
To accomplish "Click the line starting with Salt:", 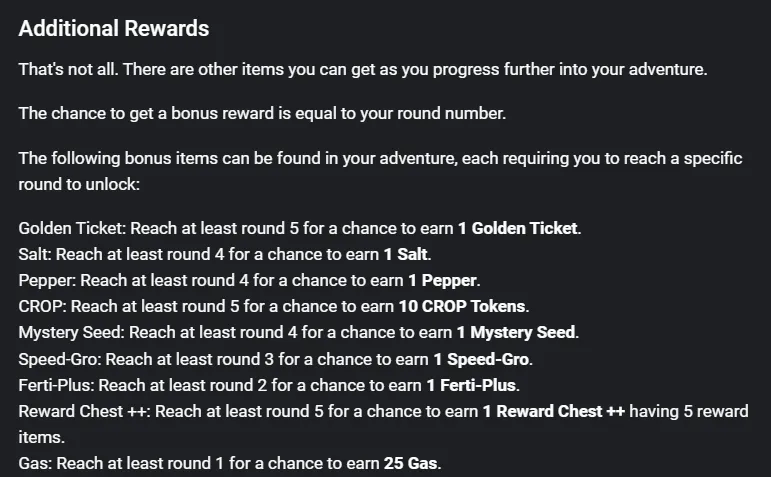I will [225, 254].
